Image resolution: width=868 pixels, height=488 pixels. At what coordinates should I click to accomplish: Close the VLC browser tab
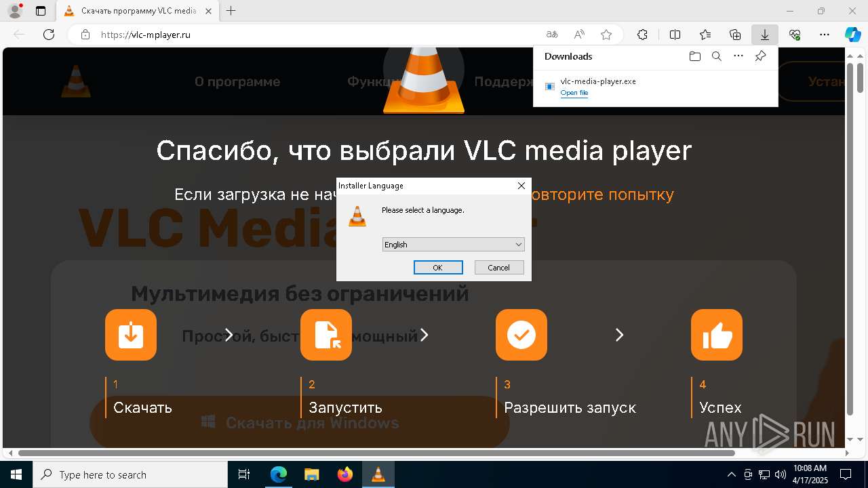(208, 11)
